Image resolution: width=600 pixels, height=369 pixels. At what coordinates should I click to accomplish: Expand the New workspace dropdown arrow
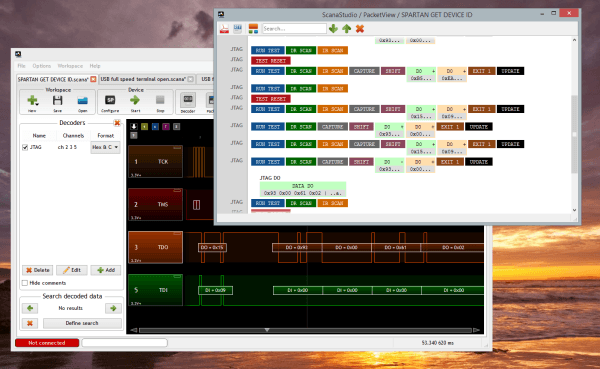[38, 104]
